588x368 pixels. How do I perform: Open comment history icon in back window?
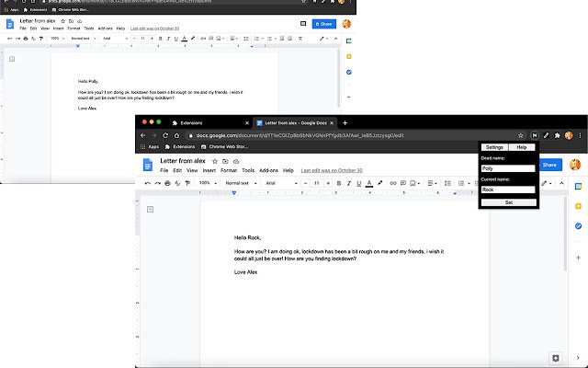tap(303, 24)
